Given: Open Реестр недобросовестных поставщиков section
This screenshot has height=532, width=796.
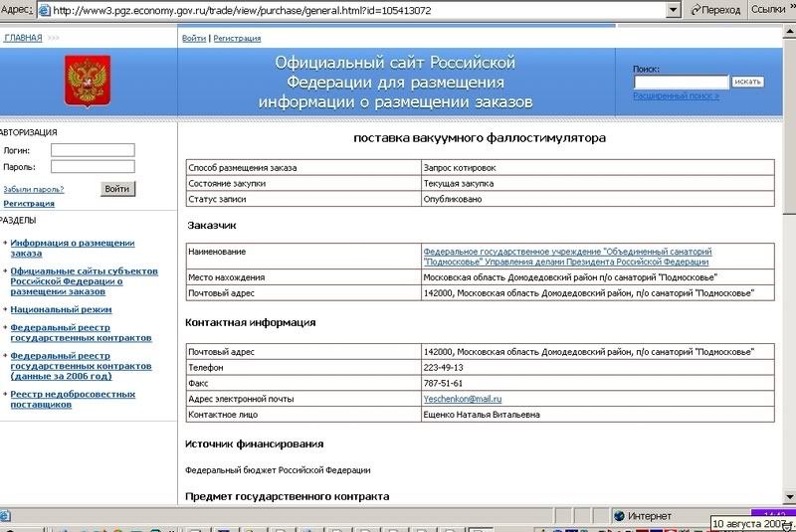Looking at the screenshot, I should 72,400.
